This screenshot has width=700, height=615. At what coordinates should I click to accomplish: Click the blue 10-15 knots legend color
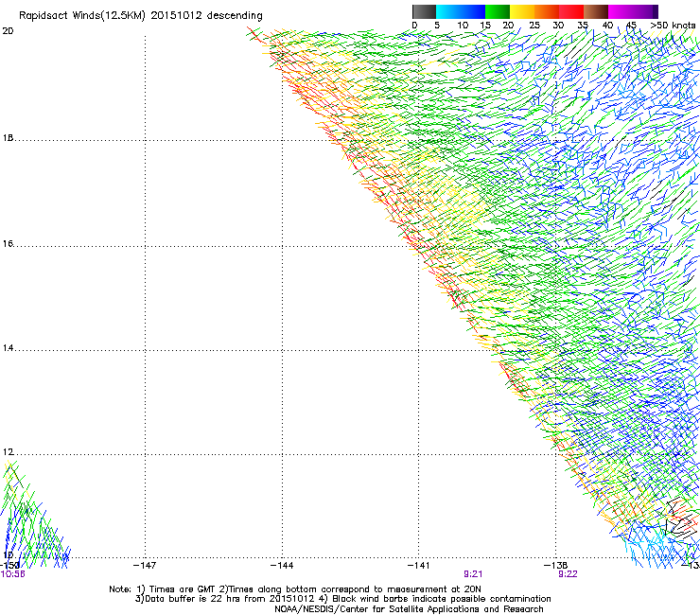[x=473, y=11]
